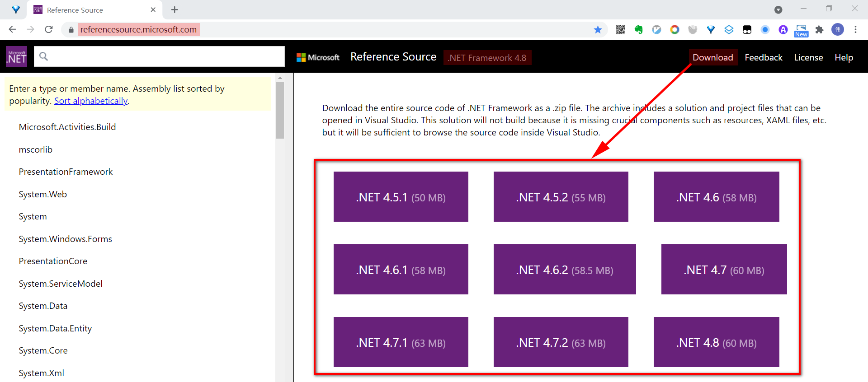Open a new browser tab

coord(175,9)
